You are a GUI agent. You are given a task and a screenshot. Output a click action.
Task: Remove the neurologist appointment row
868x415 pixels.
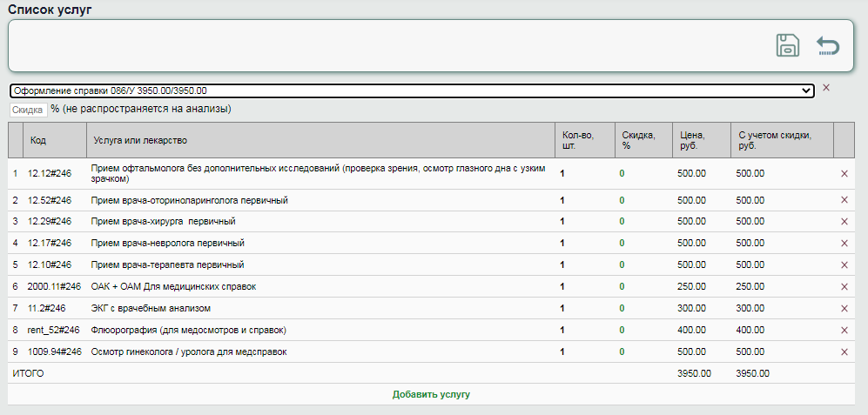pyautogui.click(x=844, y=243)
